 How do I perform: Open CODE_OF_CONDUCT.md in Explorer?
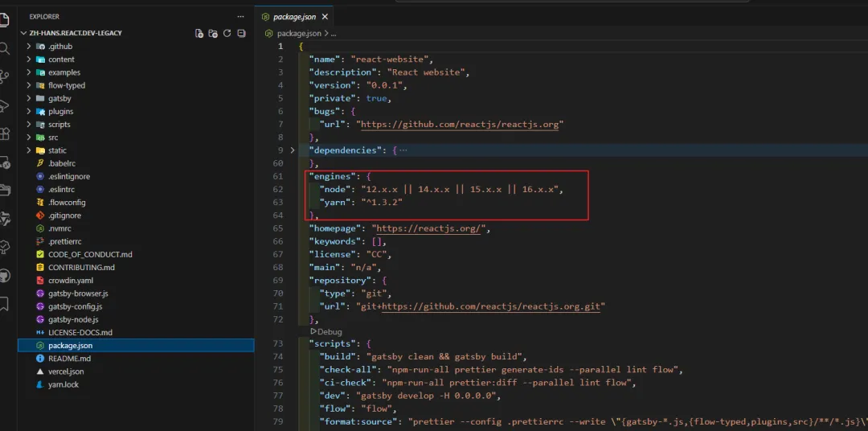tap(136, 255)
